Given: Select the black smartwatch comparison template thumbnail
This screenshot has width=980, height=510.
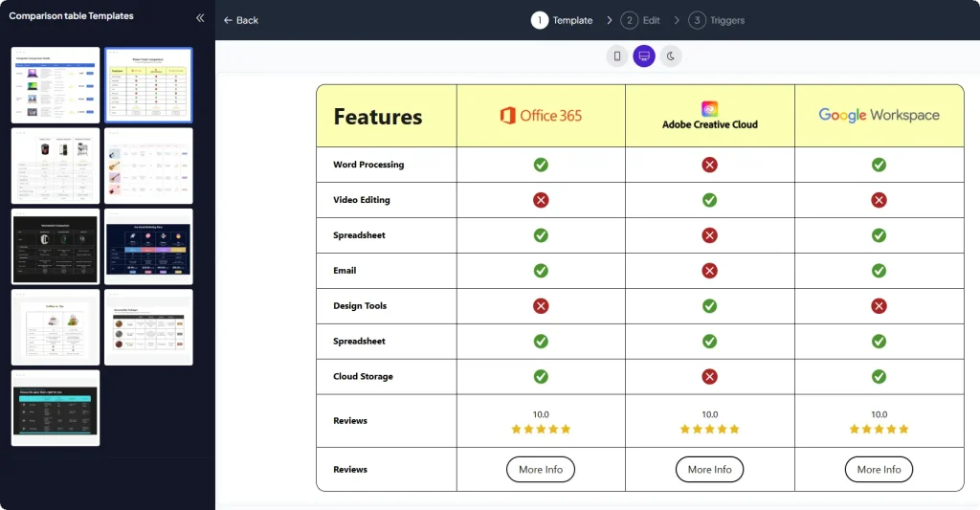Looking at the screenshot, I should (x=56, y=246).
